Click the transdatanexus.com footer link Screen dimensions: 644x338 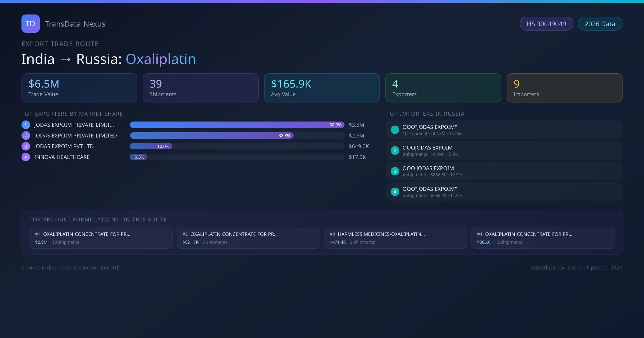556,267
